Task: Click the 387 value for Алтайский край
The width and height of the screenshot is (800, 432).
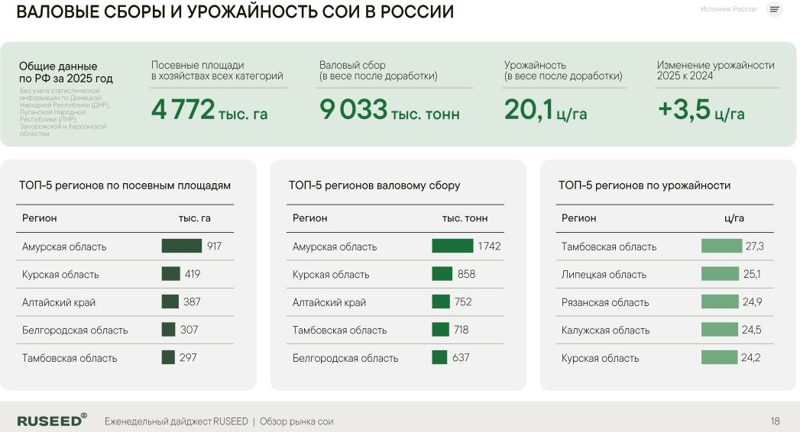Action: pos(192,302)
